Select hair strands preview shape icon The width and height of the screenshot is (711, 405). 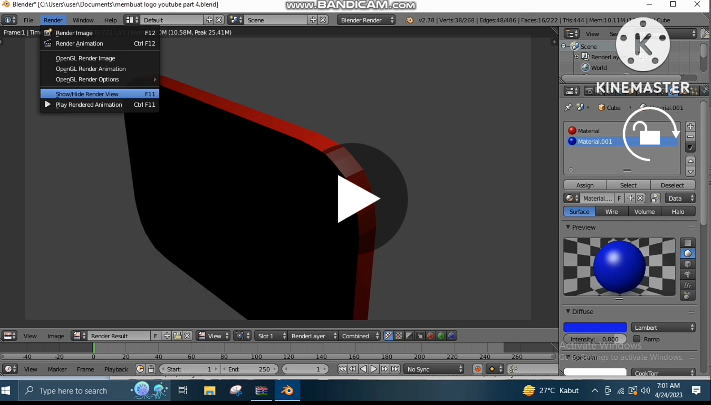(x=688, y=285)
